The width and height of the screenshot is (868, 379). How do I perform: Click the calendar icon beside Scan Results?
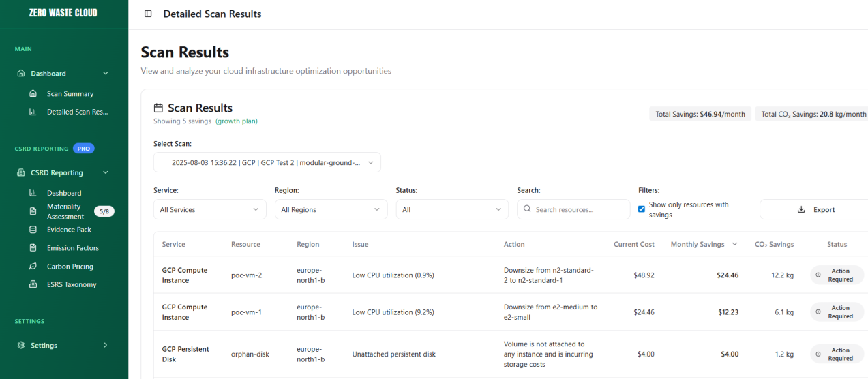(x=158, y=108)
